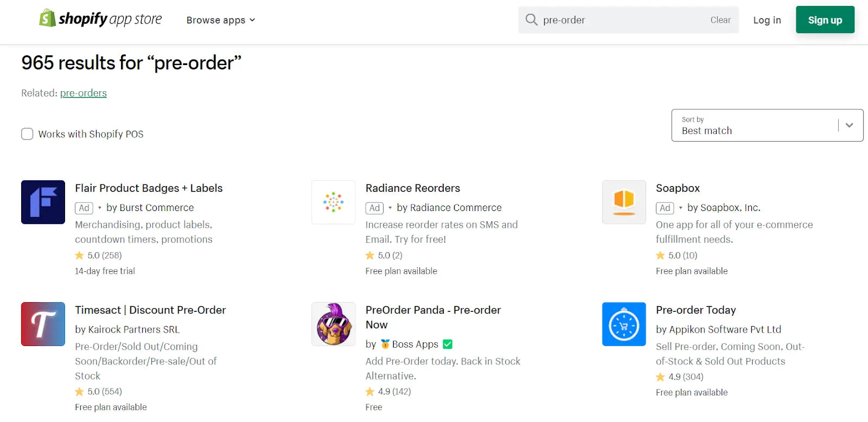The height and width of the screenshot is (422, 868).
Task: Open PreOrder Panda app icon
Action: pos(334,324)
